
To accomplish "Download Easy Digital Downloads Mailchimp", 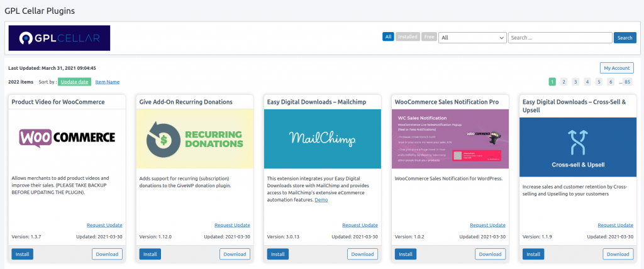I will point(363,254).
